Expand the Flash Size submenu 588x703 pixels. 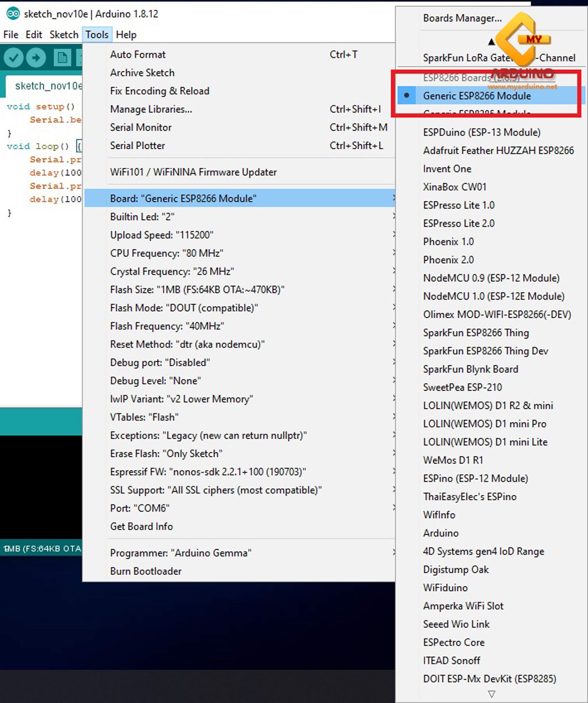[x=197, y=290]
